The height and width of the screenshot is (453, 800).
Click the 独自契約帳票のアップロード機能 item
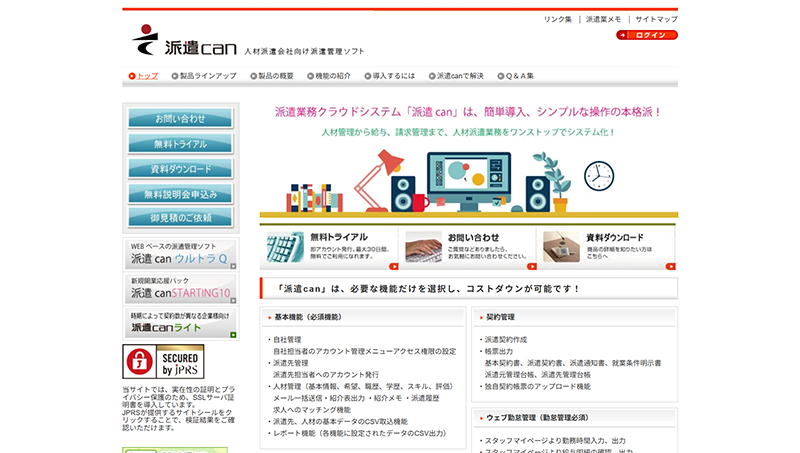pyautogui.click(x=537, y=387)
